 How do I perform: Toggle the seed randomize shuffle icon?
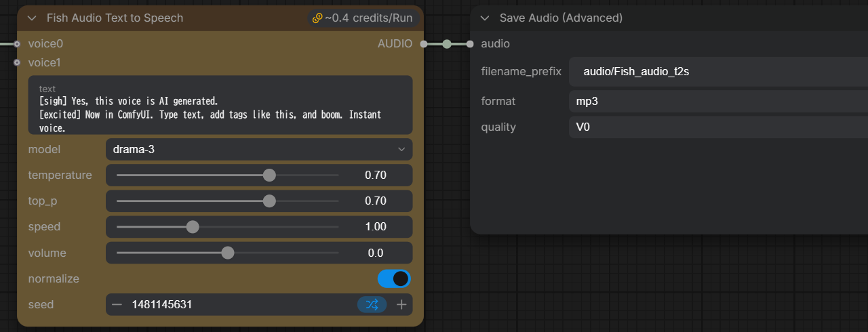coord(372,305)
